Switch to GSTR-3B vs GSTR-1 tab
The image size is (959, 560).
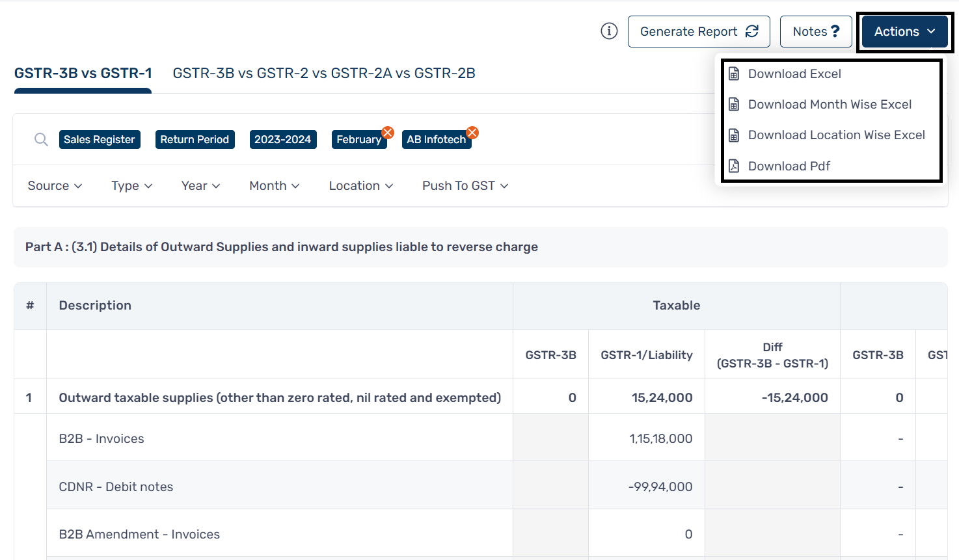point(83,73)
